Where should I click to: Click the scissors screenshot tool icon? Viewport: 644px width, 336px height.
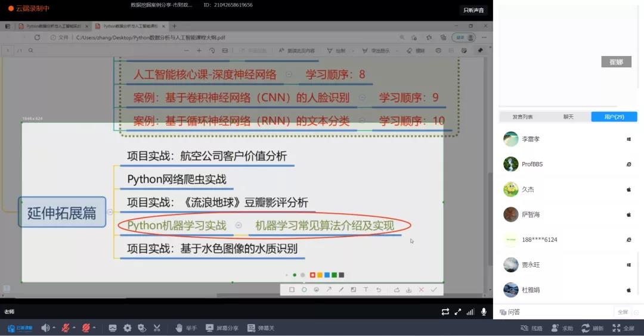[157, 328]
